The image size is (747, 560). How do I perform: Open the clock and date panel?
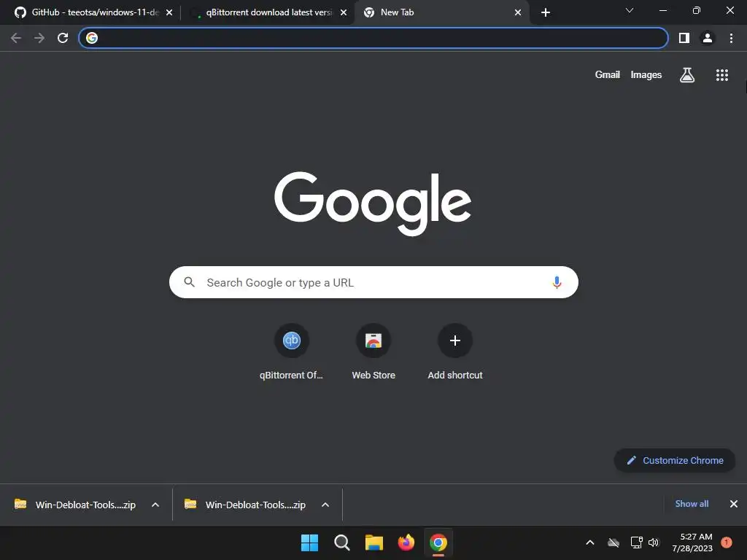692,542
